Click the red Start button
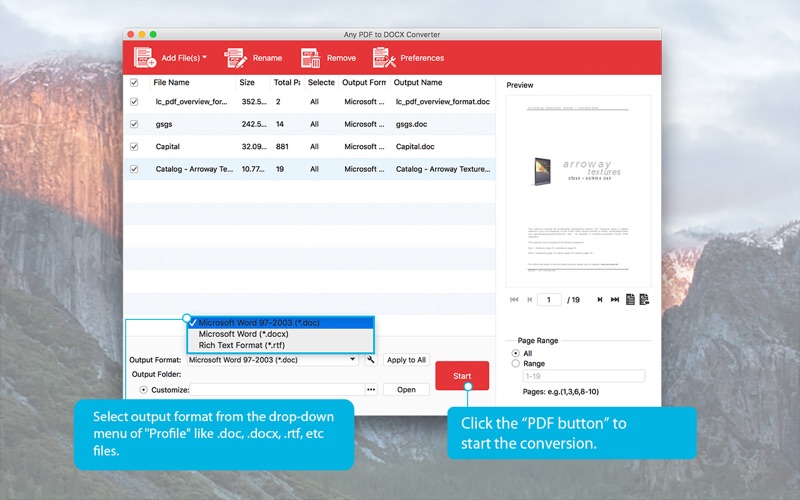800x500 pixels. tap(462, 376)
